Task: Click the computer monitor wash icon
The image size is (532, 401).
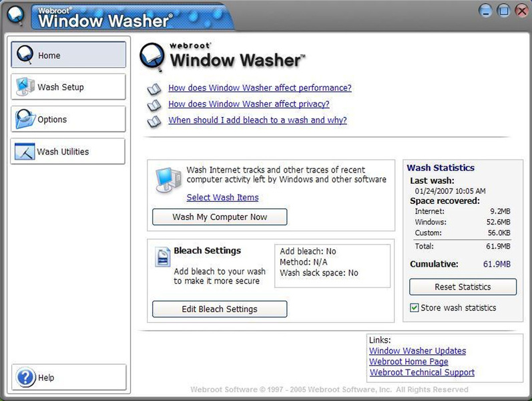Action: [x=168, y=179]
